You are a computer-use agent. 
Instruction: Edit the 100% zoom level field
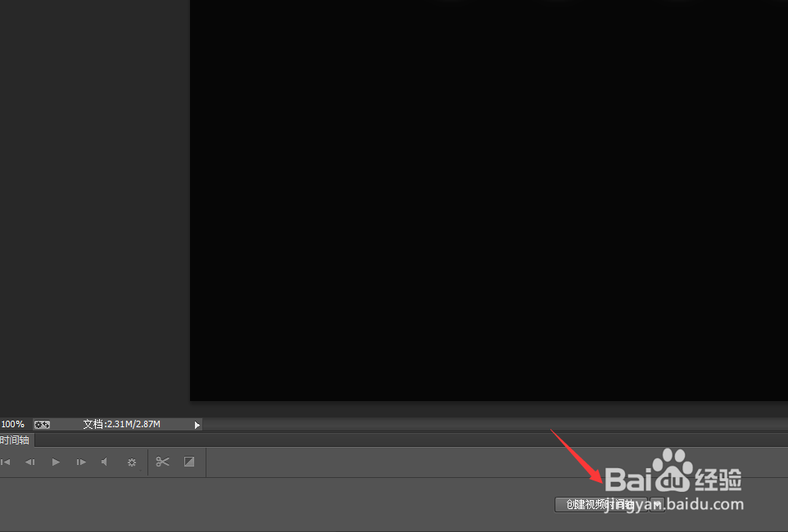pos(13,425)
